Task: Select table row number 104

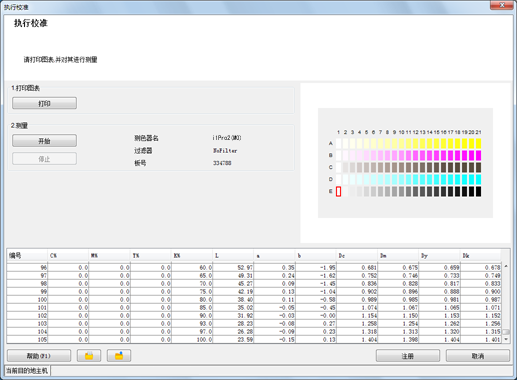Action: point(254,331)
